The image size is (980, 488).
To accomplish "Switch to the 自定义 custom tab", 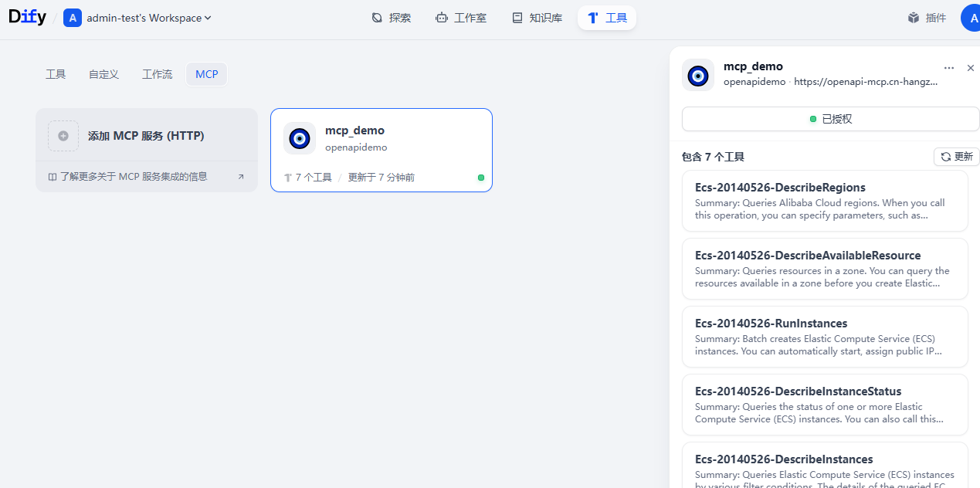I will coord(103,74).
